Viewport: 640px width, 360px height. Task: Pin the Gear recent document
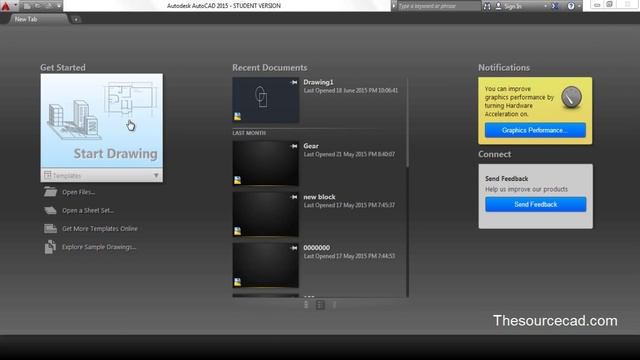tap(294, 146)
